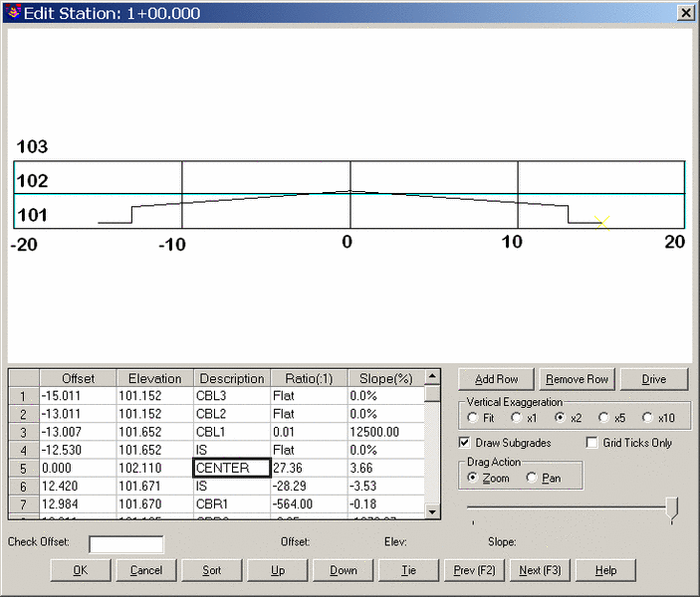This screenshot has height=597, width=700.
Task: Disable the Draw Subgrades checkbox
Action: 465,443
